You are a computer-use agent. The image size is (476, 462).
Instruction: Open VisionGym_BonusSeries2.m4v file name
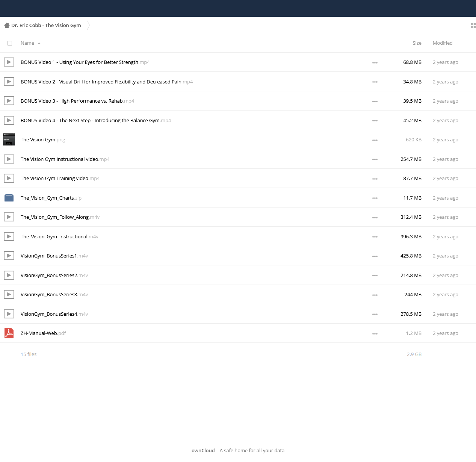point(54,275)
